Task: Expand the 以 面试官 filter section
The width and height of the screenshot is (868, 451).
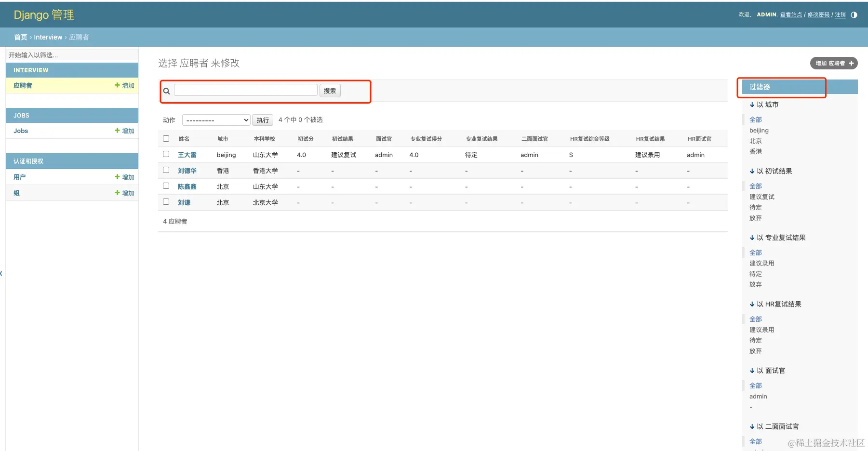Action: tap(768, 371)
